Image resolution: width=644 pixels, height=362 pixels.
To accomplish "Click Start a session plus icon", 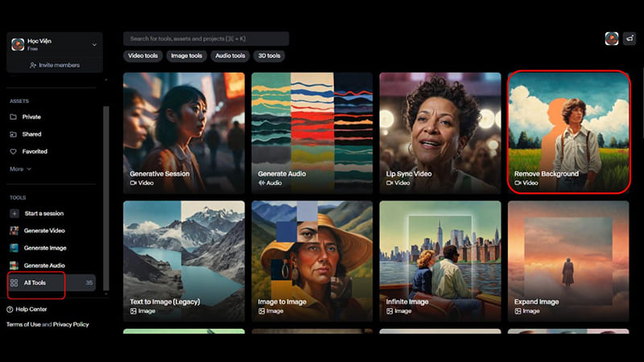I will (x=14, y=213).
